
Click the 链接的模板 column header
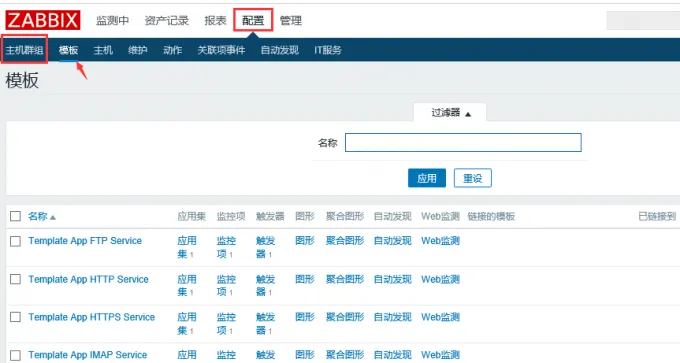(491, 216)
